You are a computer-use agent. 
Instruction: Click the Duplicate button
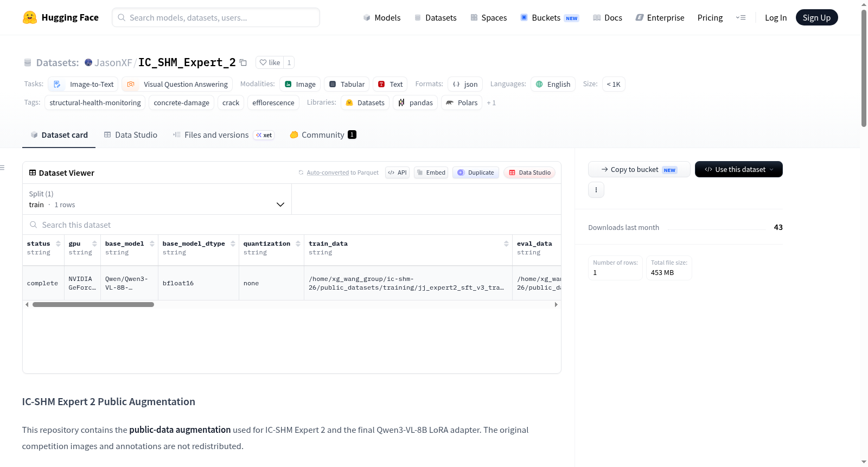pyautogui.click(x=476, y=172)
